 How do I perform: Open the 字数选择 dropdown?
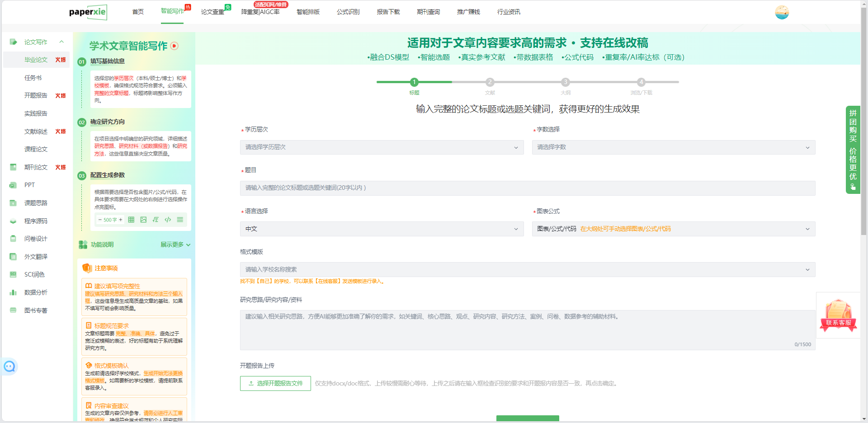click(673, 147)
